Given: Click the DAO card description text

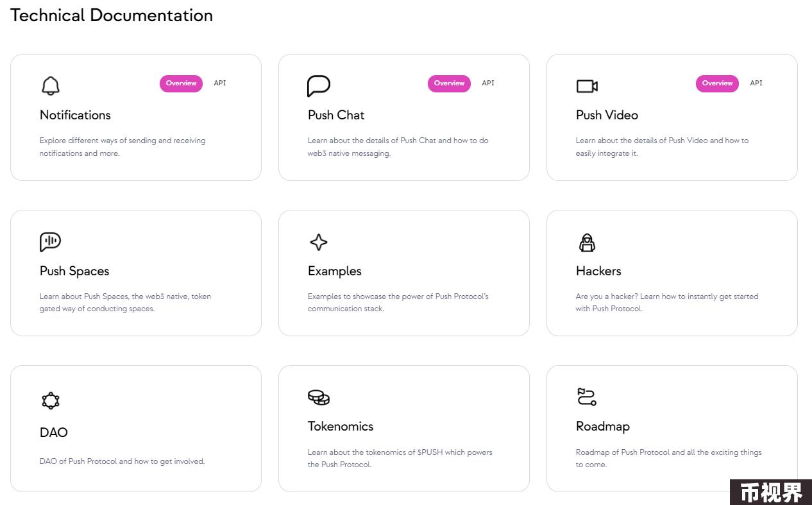Looking at the screenshot, I should (122, 461).
